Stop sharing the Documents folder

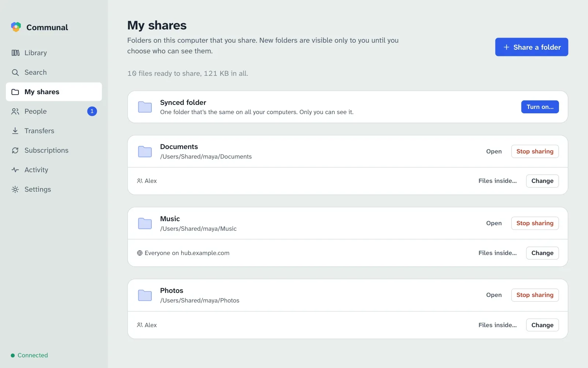[535, 151]
